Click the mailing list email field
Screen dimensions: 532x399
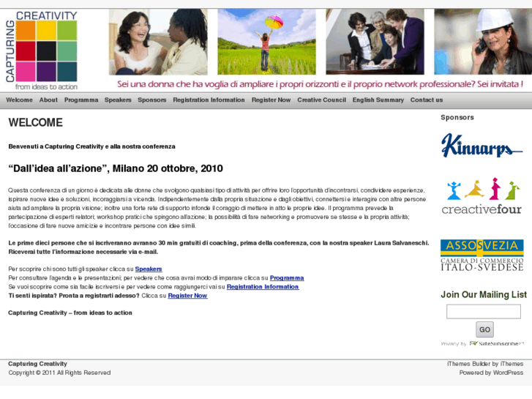pos(484,311)
